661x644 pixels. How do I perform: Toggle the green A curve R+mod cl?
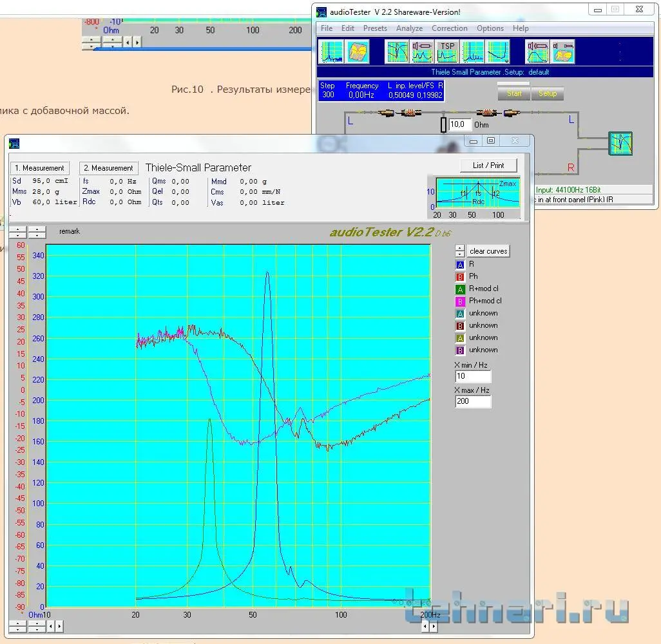(x=460, y=289)
